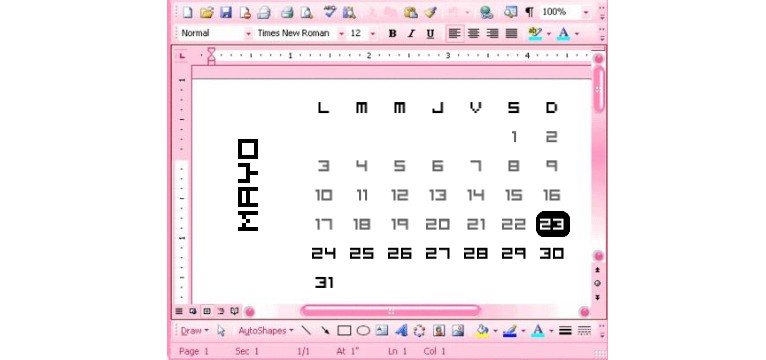The image size is (766, 360).
Task: Select the Select Objects arrow tool
Action: [x=221, y=331]
